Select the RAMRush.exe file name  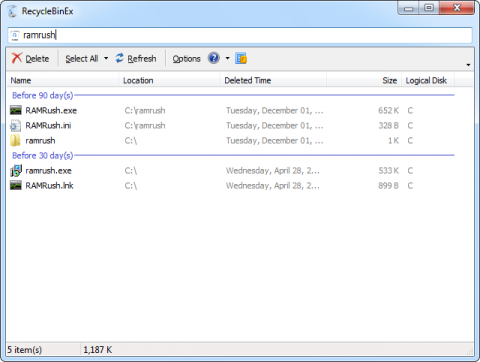pos(51,110)
